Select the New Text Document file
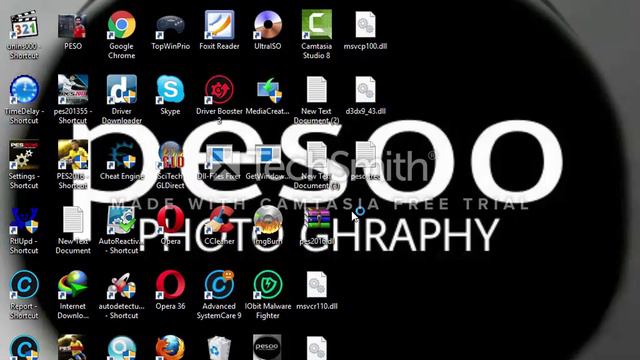Image resolution: width=640 pixels, height=360 pixels. coord(73,220)
